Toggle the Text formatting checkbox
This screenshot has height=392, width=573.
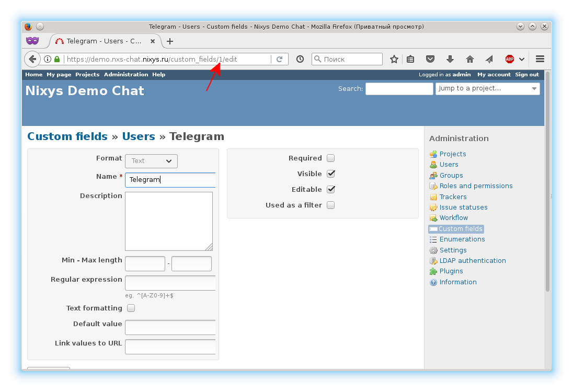click(x=131, y=308)
